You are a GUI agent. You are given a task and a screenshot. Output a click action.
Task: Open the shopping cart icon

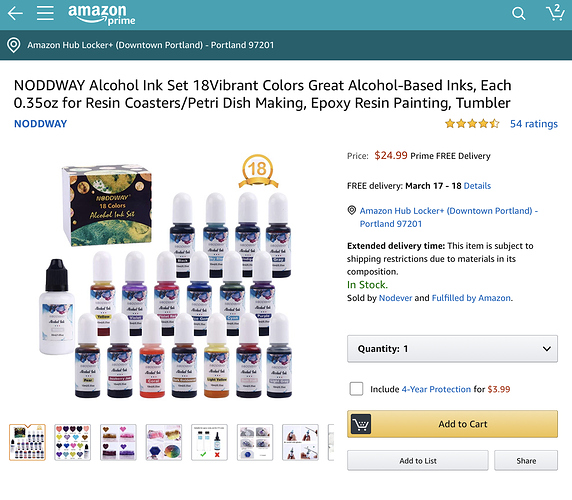point(555,12)
